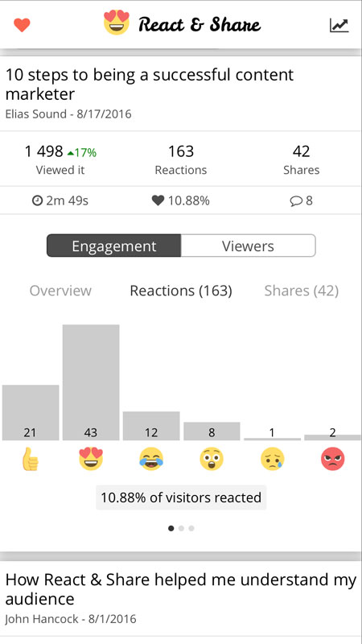Select the heart-eyes reaction emoji below bar 43

(x=91, y=459)
